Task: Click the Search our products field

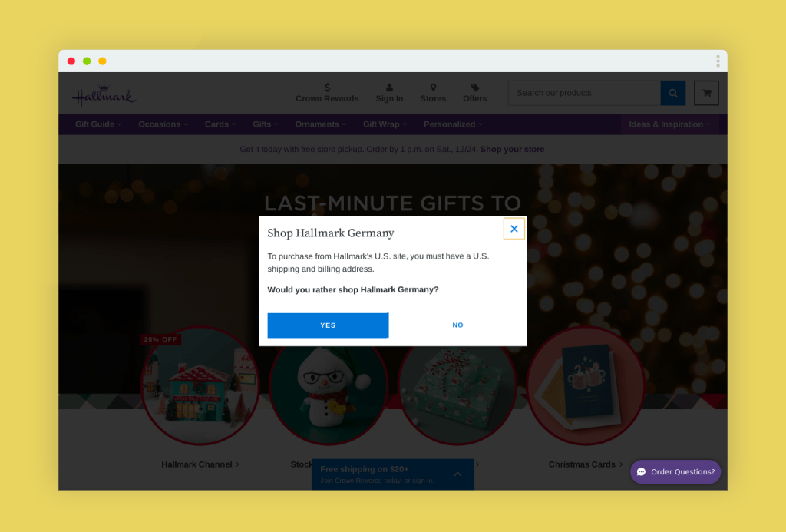Action: 584,93
